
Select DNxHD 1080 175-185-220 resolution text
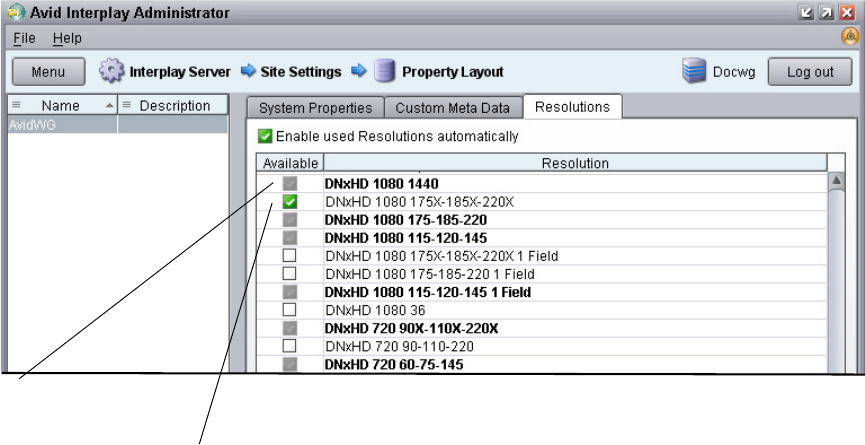[x=406, y=220]
